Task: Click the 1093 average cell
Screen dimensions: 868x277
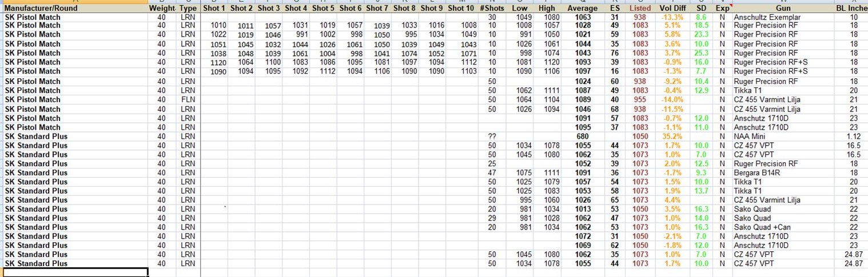Action: coord(583,62)
